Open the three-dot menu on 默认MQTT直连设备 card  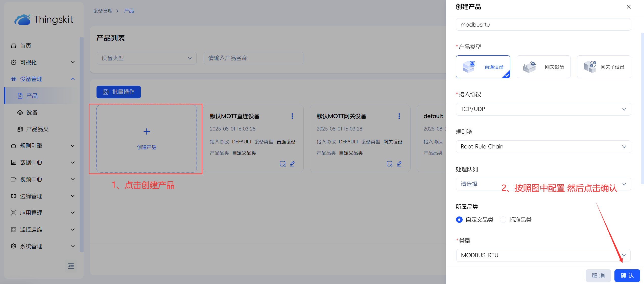click(292, 116)
